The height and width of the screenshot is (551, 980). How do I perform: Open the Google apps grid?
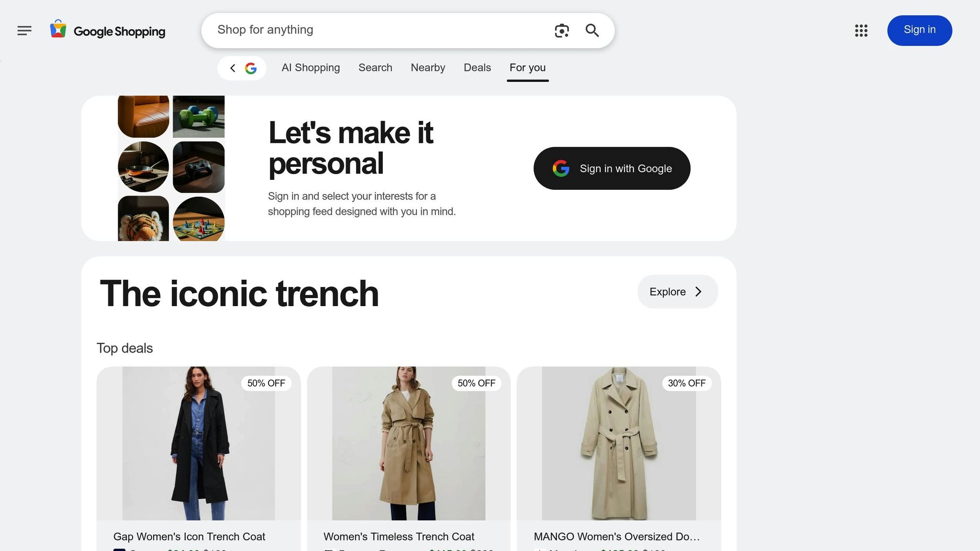pyautogui.click(x=861, y=31)
